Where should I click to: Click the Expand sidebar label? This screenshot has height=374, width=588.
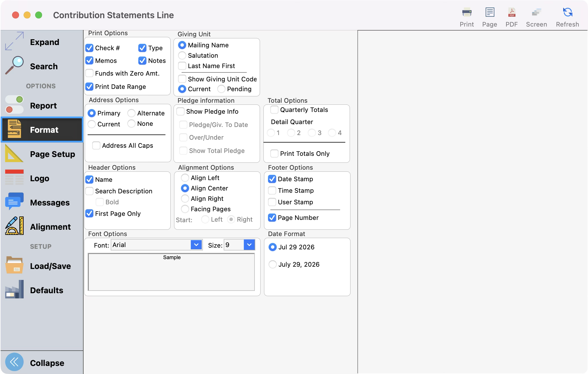pos(45,42)
